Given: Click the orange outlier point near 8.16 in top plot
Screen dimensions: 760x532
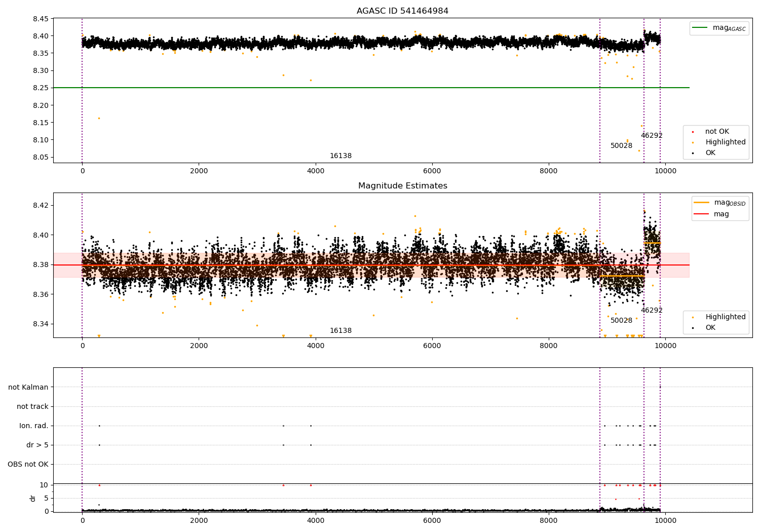Looking at the screenshot, I should (x=99, y=118).
